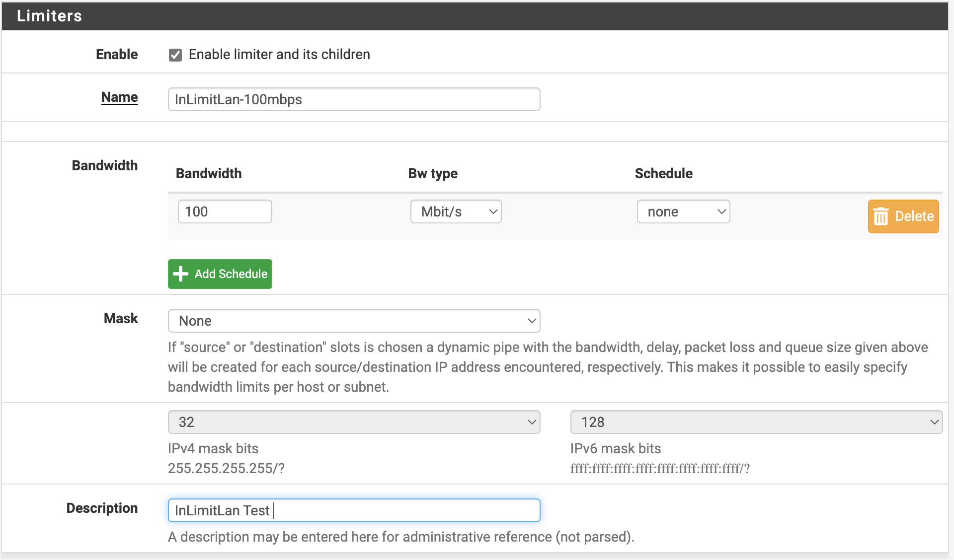Click the "Schedule" column heading
954x560 pixels.
(x=663, y=174)
